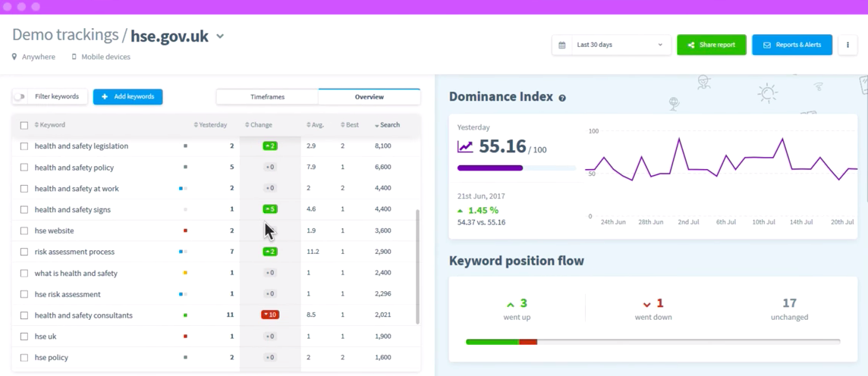868x376 pixels.
Task: Sort table by Avg. column
Action: click(x=315, y=125)
